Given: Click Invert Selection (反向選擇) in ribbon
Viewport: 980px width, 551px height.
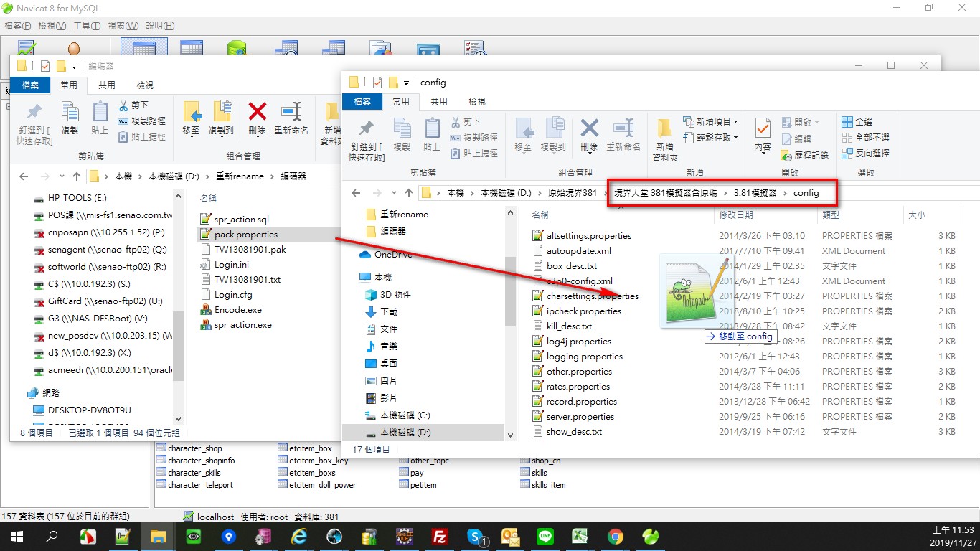Looking at the screenshot, I should [864, 153].
